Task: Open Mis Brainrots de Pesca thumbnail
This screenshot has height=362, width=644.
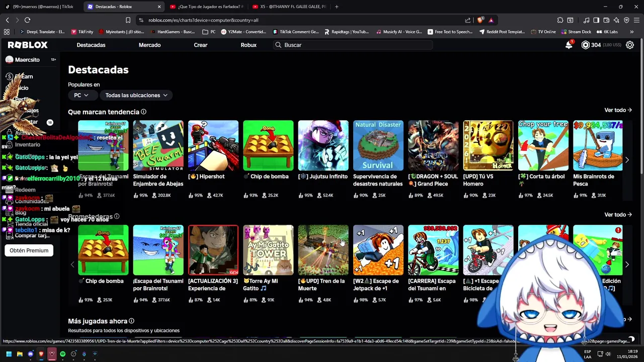Action: pyautogui.click(x=598, y=145)
